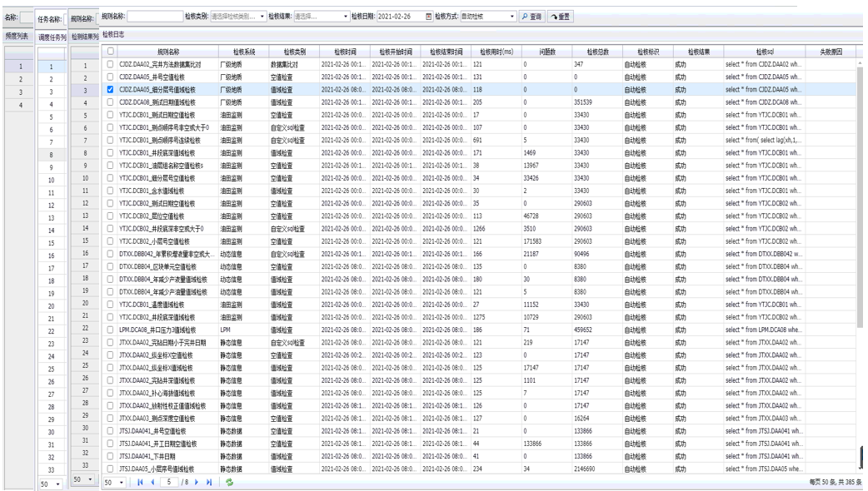Viewport: 868px width, 491px height.
Task: Select the 检测结果列 tab
Action: tap(85, 37)
